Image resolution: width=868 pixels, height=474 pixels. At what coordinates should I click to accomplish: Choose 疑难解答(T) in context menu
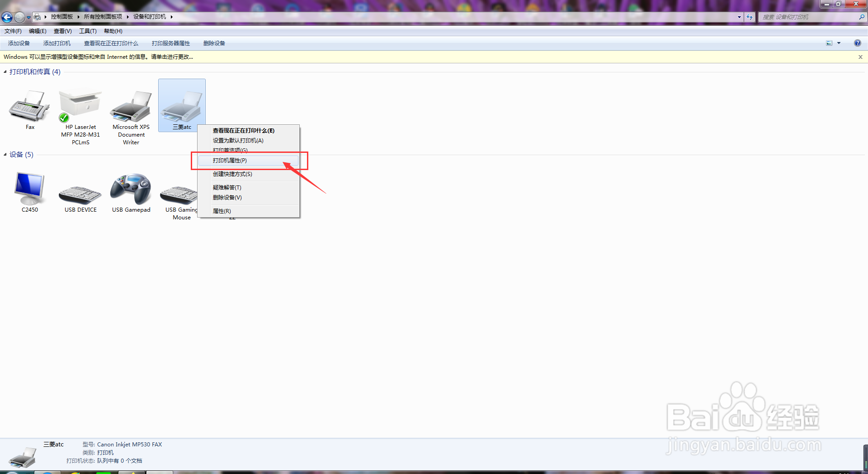(x=249, y=188)
